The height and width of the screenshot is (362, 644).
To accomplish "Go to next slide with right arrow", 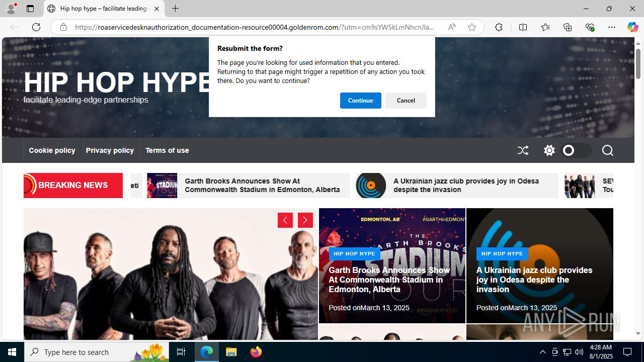I will [305, 220].
